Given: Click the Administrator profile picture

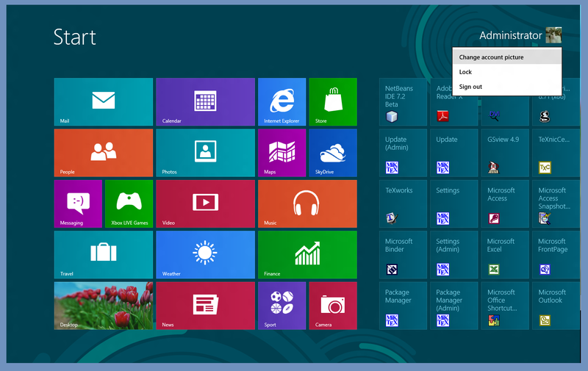Looking at the screenshot, I should tap(553, 35).
